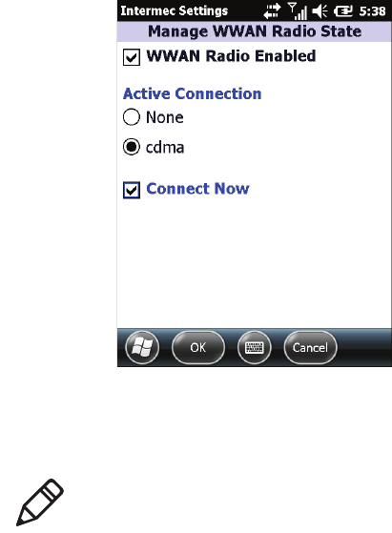
Task: Click the Manage WWAN Radio State header
Action: pyautogui.click(x=255, y=31)
